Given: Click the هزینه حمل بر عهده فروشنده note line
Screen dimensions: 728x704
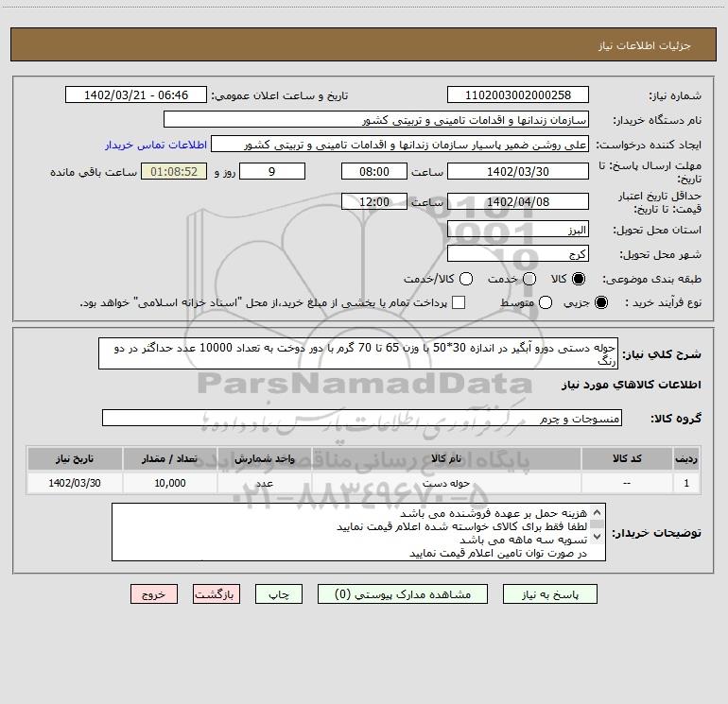Looking at the screenshot, I should pos(494,513).
